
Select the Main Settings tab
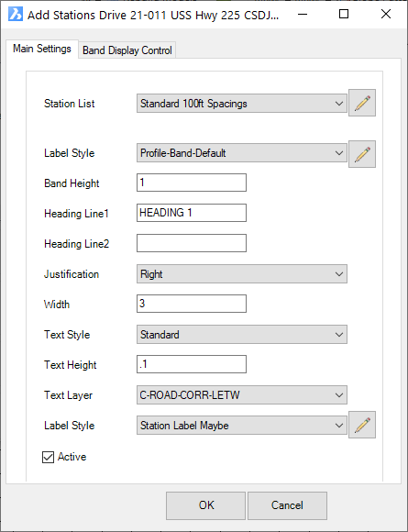(42, 49)
